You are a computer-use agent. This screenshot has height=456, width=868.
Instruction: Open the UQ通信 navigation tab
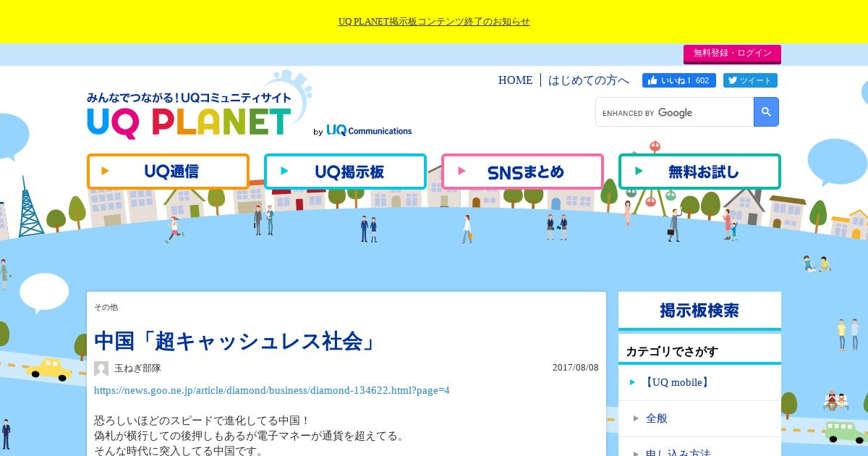[168, 172]
